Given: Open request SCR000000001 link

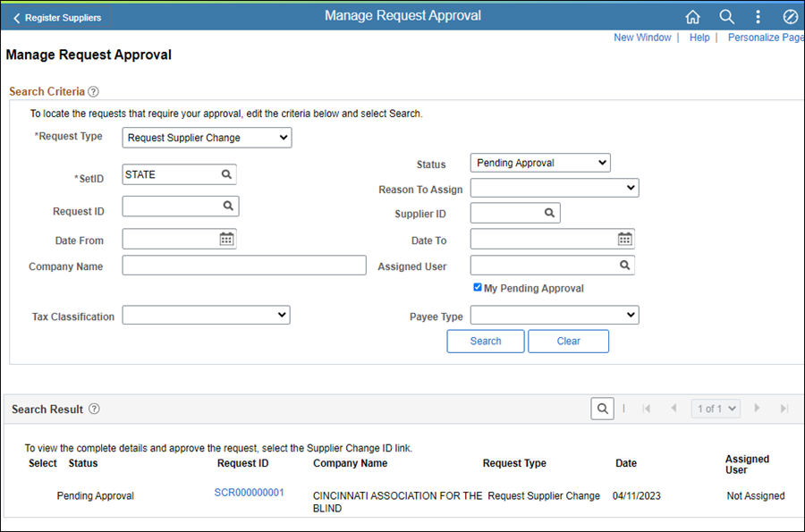Looking at the screenshot, I should click(249, 493).
